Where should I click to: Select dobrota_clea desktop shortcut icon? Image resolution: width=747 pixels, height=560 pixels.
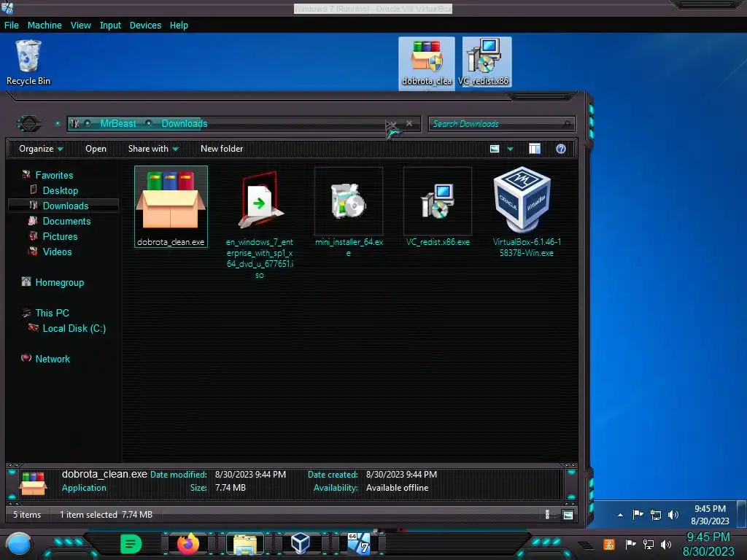click(426, 63)
